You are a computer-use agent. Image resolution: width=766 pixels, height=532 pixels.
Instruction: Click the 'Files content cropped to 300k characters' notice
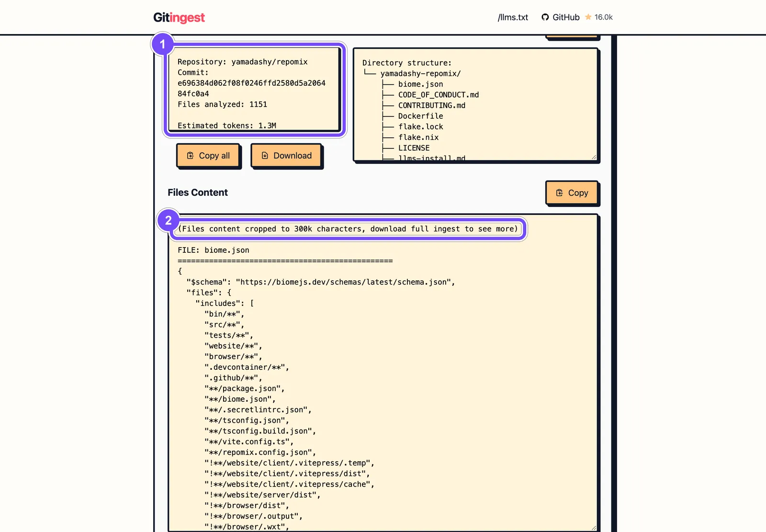[348, 229]
